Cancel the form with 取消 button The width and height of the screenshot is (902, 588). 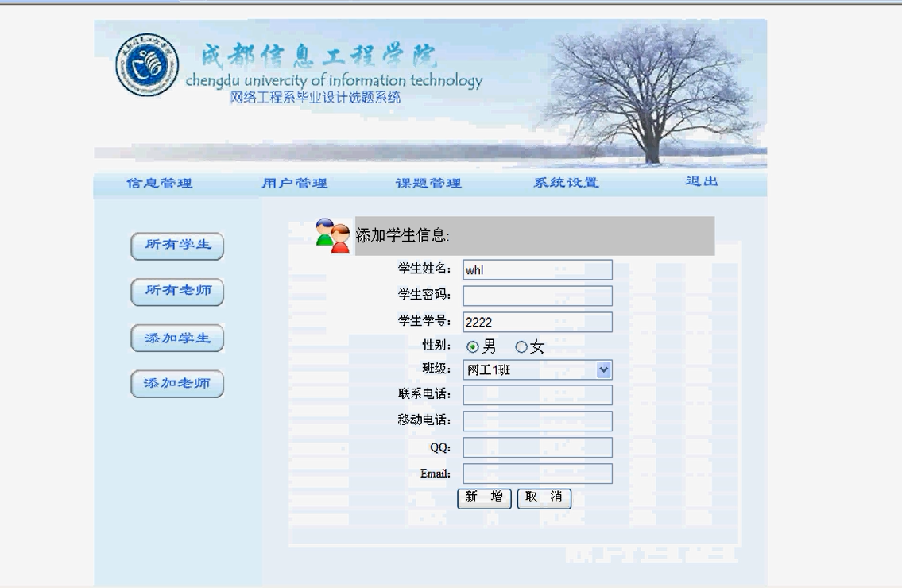[x=544, y=498]
